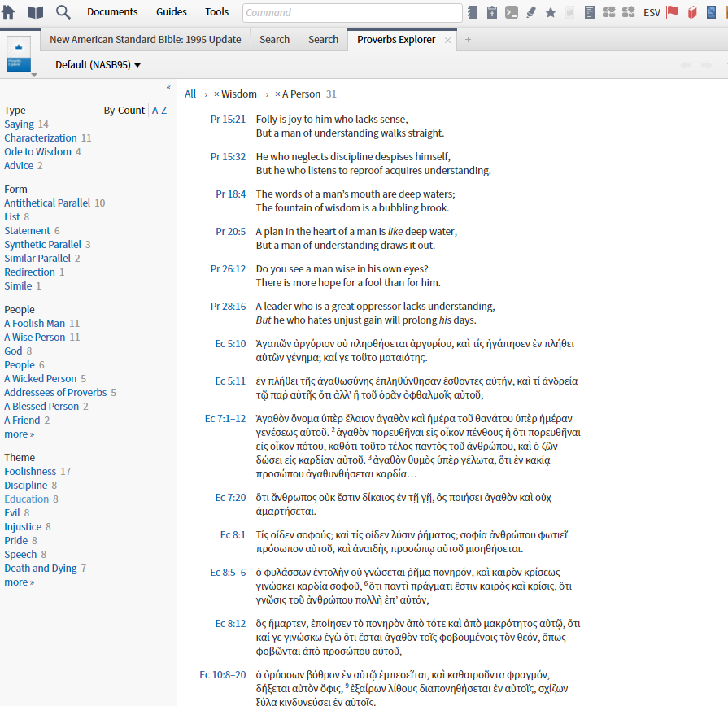This screenshot has height=706, width=728.
Task: Open the ESV shortcut
Action: 652,12
